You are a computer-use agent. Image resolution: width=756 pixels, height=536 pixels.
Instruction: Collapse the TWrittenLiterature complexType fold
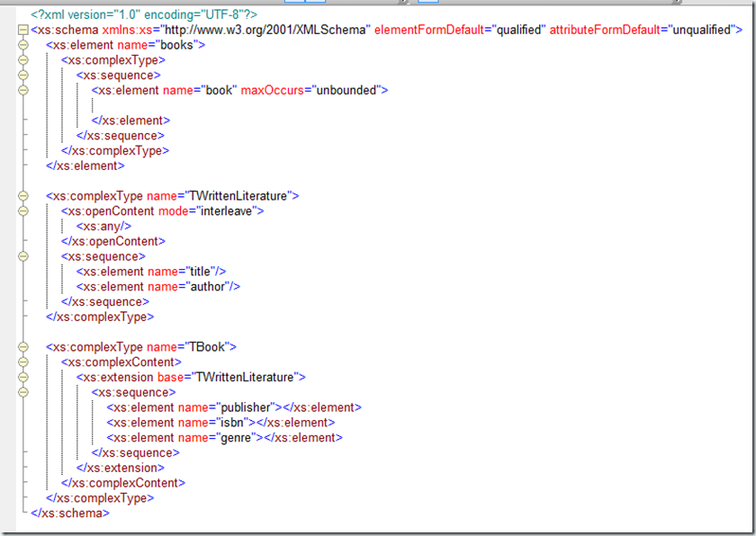point(23,196)
